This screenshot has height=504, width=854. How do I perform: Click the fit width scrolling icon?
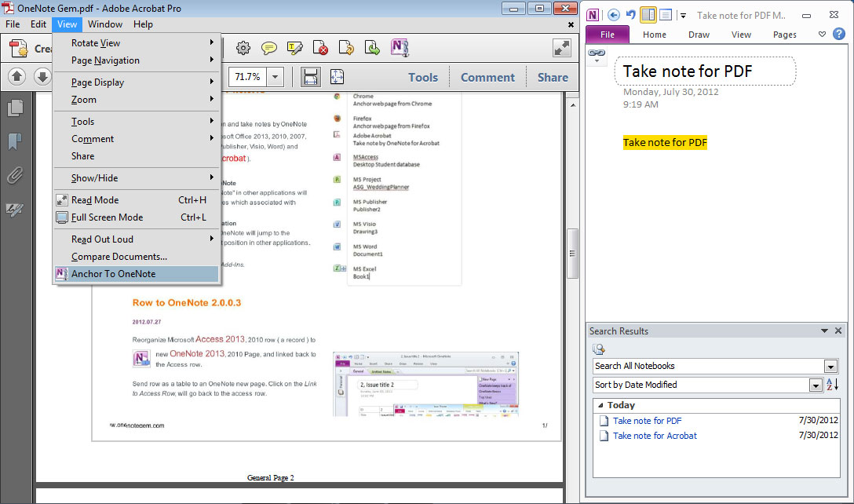311,77
